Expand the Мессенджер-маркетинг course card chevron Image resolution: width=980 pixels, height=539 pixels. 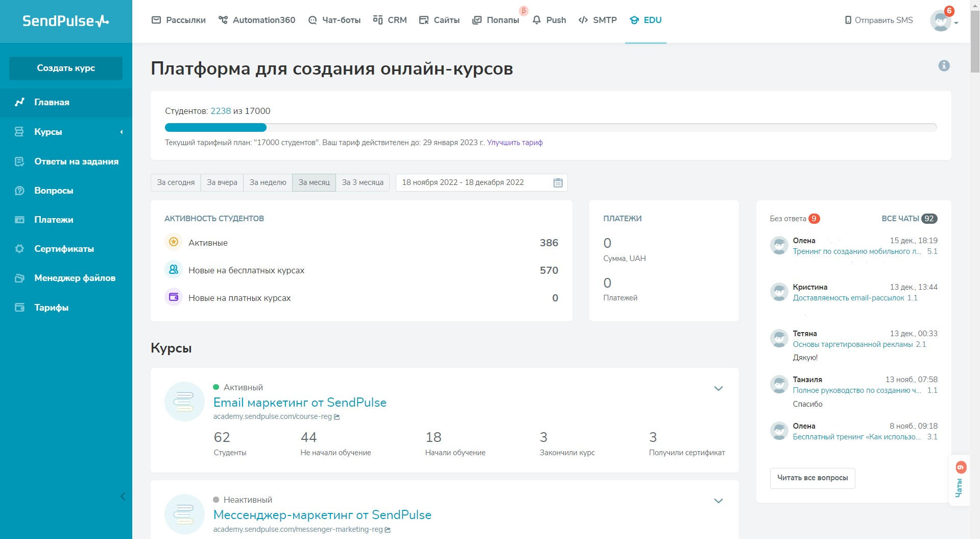pos(719,501)
